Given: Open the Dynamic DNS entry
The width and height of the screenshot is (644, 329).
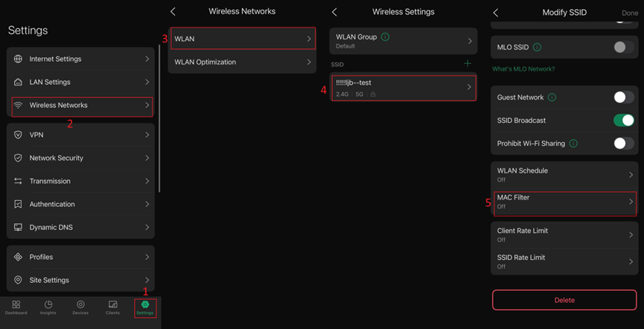Looking at the screenshot, I should click(80, 227).
